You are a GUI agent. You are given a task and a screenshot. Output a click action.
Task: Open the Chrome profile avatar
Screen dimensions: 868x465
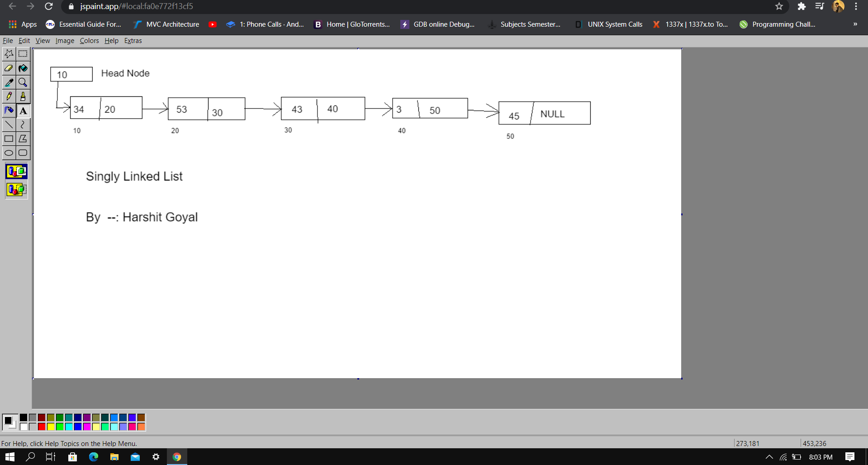pyautogui.click(x=838, y=6)
